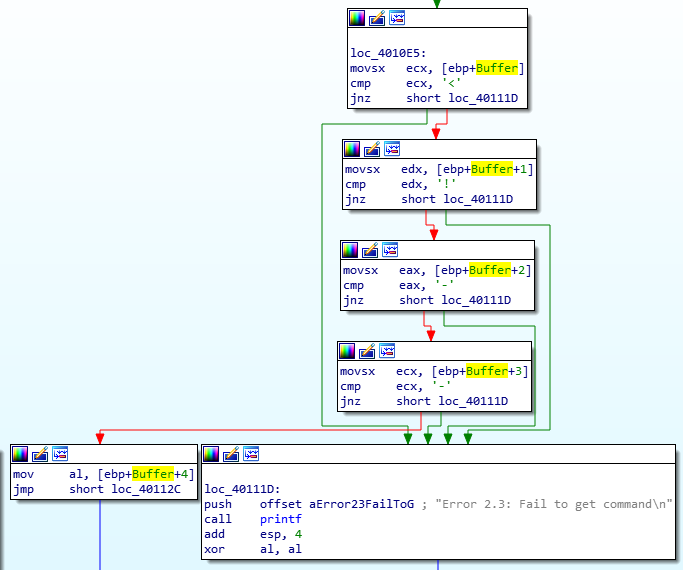This screenshot has width=683, height=570.
Task: Click the call printf instruction
Action: pos(253,519)
